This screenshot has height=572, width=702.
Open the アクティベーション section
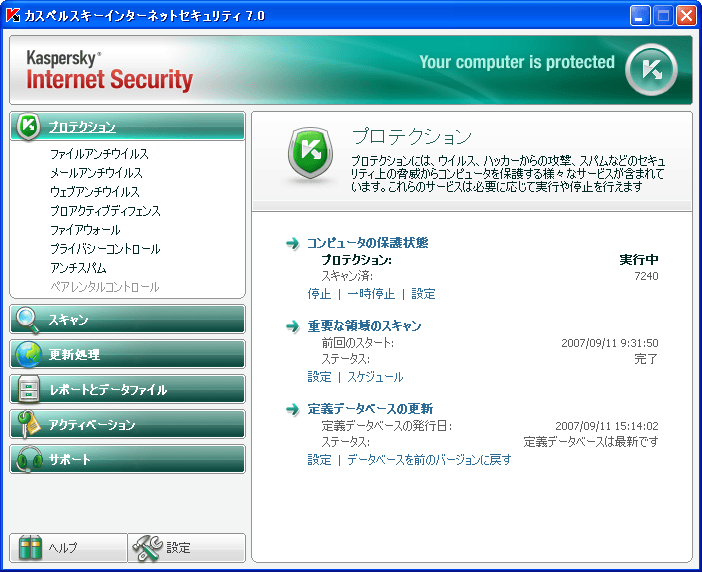127,424
